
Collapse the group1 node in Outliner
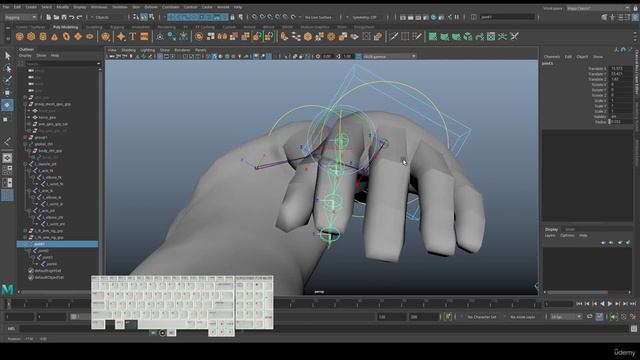pos(25,138)
